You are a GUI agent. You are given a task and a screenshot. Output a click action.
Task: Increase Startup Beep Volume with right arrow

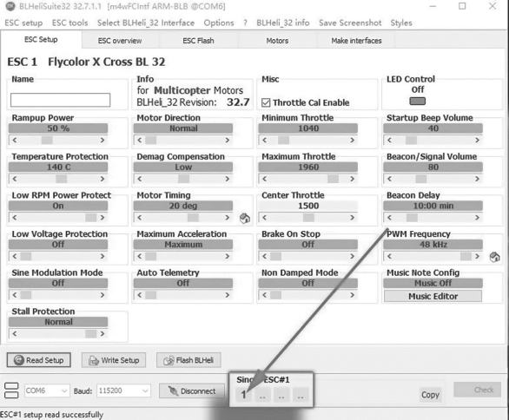click(x=477, y=140)
